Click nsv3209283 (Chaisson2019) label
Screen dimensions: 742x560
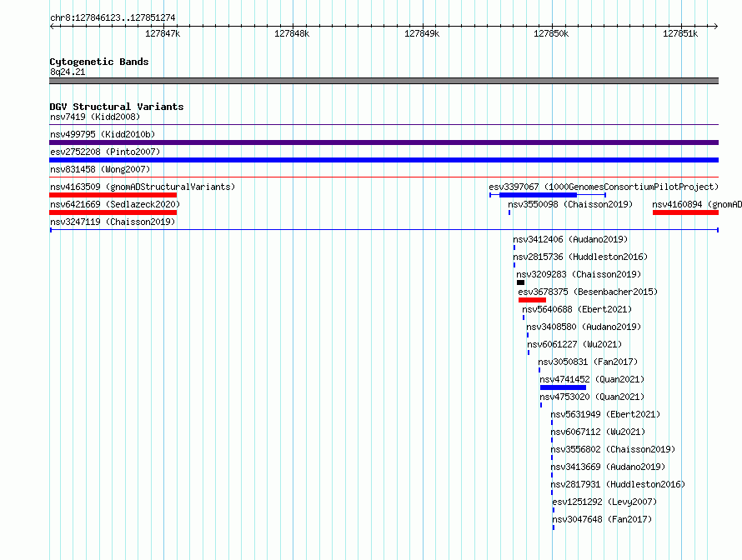(x=579, y=274)
